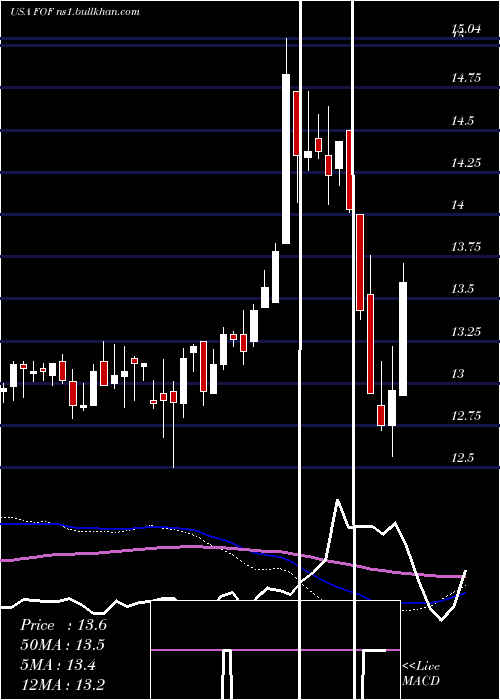Click the 12.5 price axis label

click(462, 458)
